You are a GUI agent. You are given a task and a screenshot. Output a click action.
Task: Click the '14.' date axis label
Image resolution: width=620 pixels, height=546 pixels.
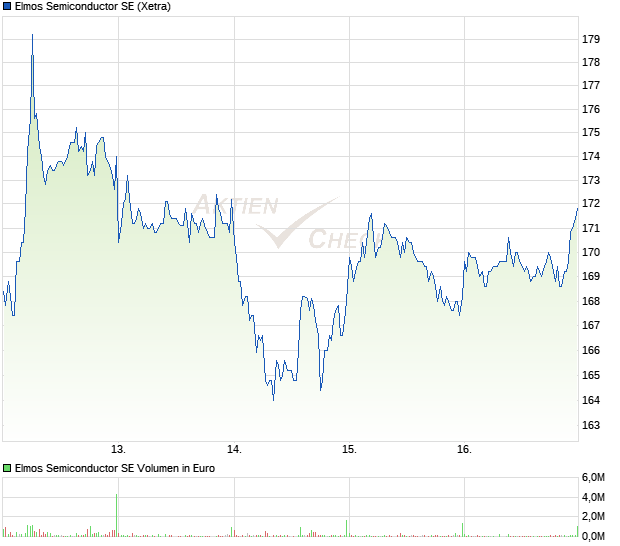234,450
